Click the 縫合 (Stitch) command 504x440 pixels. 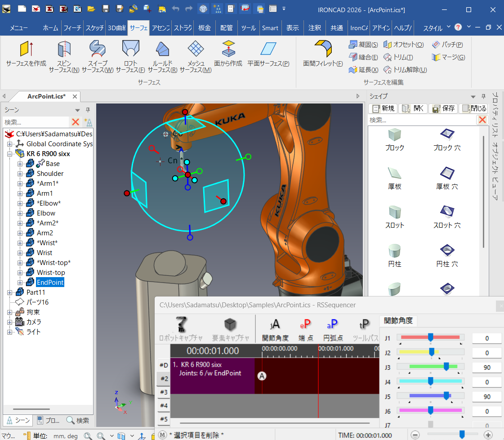point(363,57)
